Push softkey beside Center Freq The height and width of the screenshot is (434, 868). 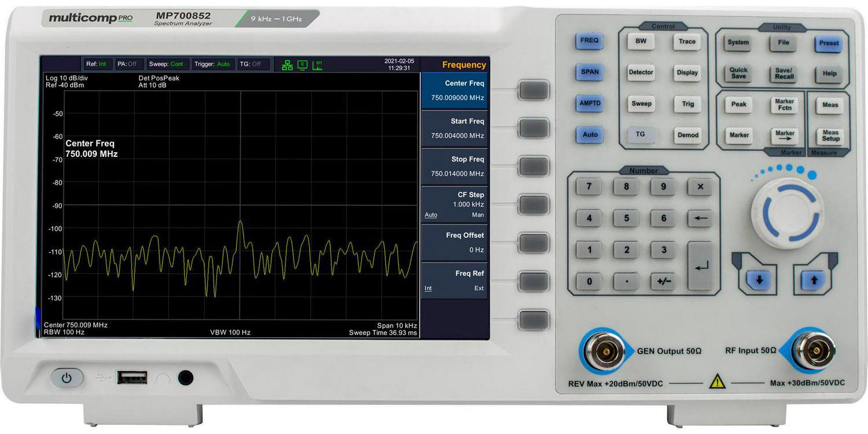tap(534, 90)
